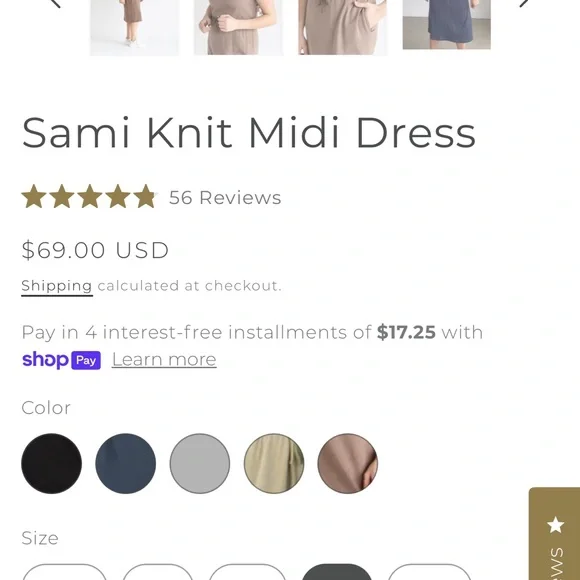This screenshot has width=580, height=580.
Task: Click the dark highlighted size option
Action: [x=337, y=572]
